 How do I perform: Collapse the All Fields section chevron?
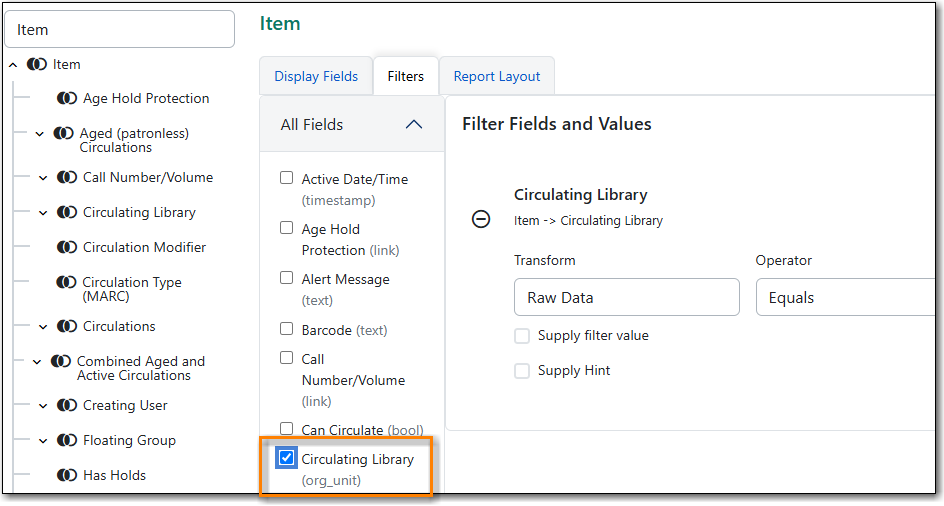point(414,125)
